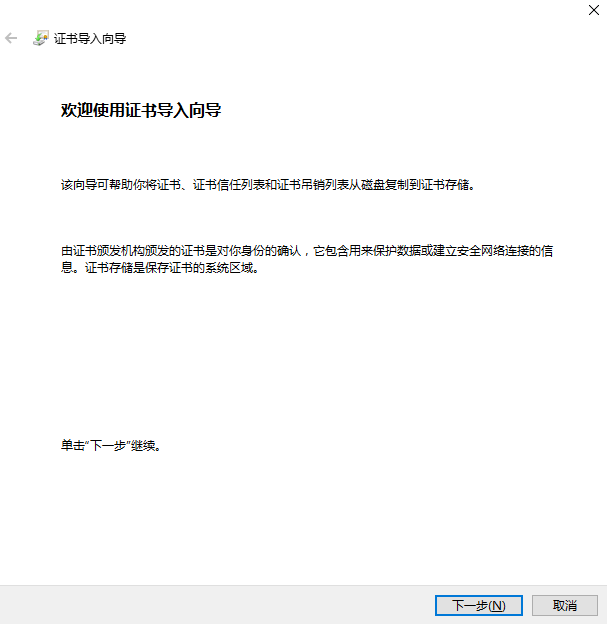The image size is (607, 624).
Task: Click the title text 证书导入向导
Action: click(x=90, y=39)
